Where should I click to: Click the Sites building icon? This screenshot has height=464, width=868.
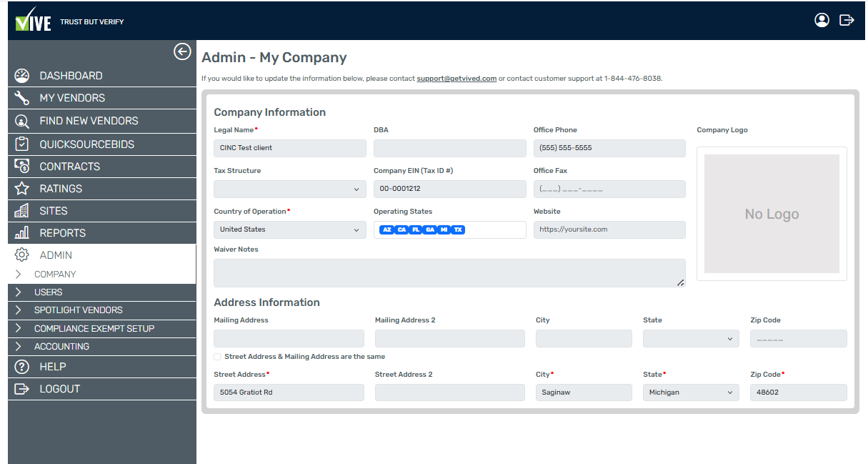pos(22,211)
